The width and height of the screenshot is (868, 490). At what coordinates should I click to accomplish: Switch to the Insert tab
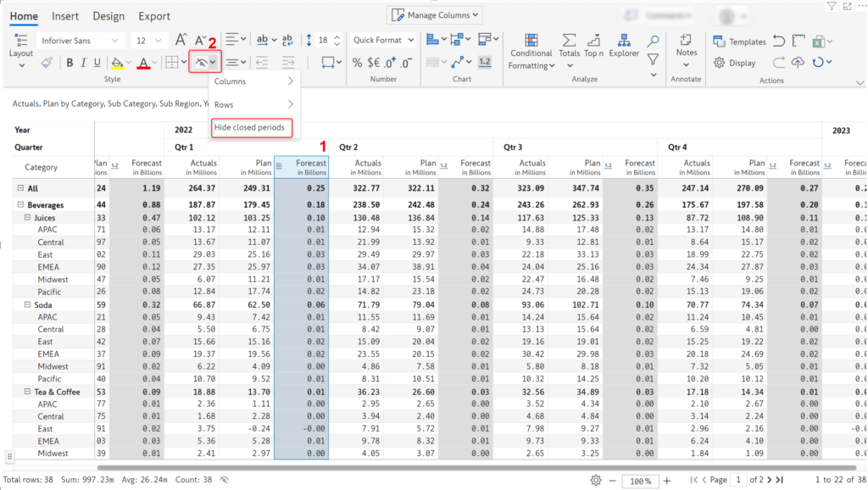(x=65, y=15)
